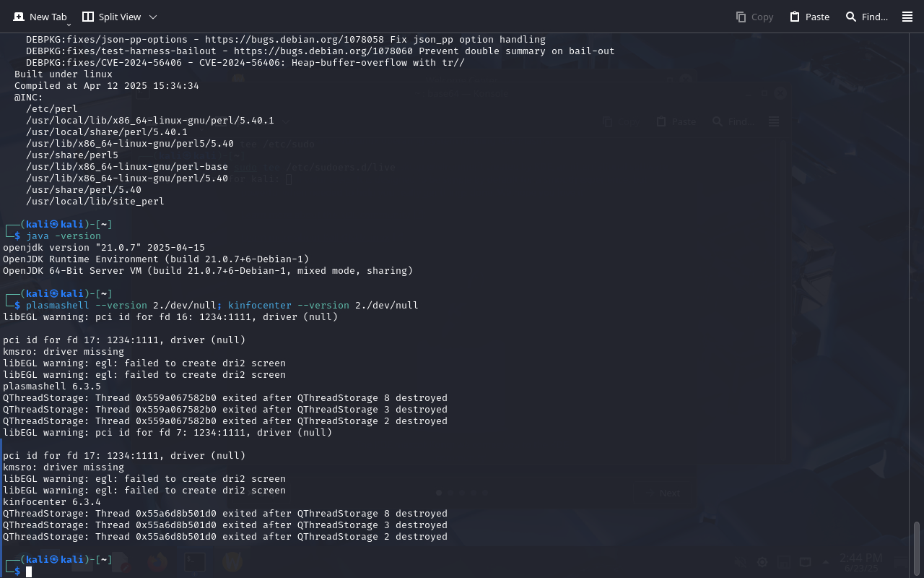924x578 pixels.
Task: Click the '@INC:' line
Action: coord(29,98)
